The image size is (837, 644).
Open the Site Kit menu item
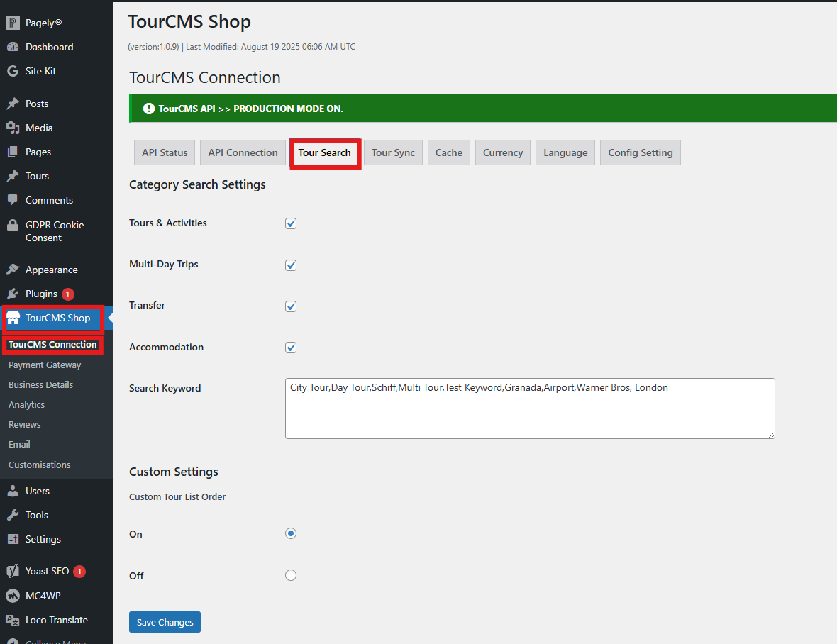(x=40, y=71)
